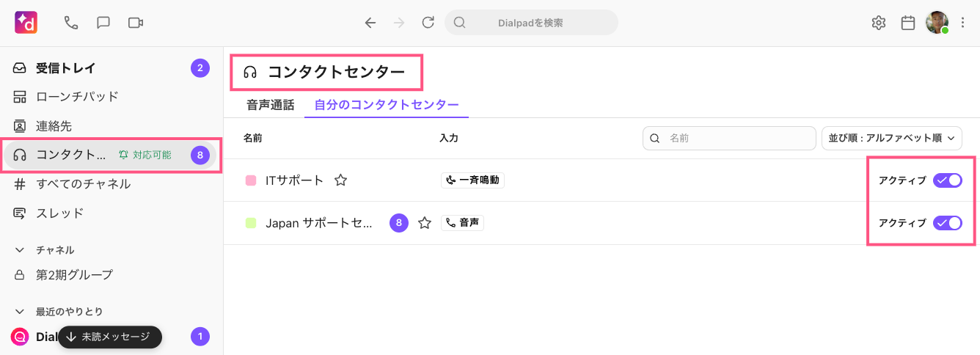This screenshot has height=355, width=980.
Task: Click the pink ITサポート color swatch
Action: point(251,180)
